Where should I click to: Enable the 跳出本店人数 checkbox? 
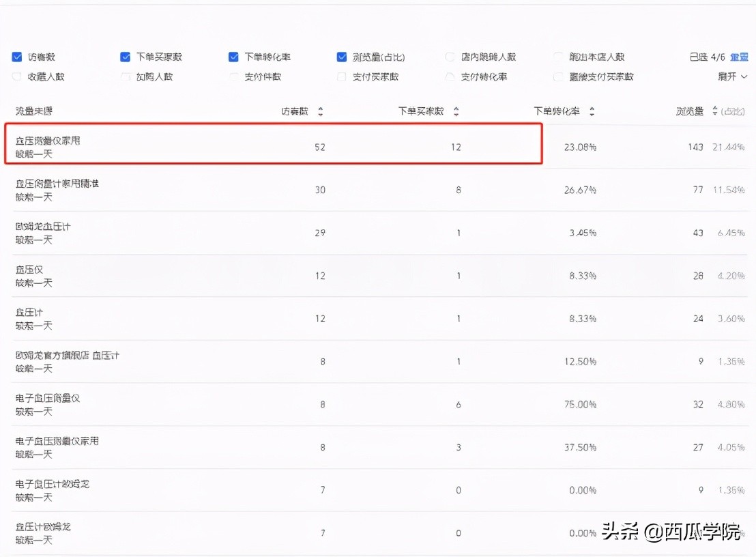pyautogui.click(x=558, y=57)
